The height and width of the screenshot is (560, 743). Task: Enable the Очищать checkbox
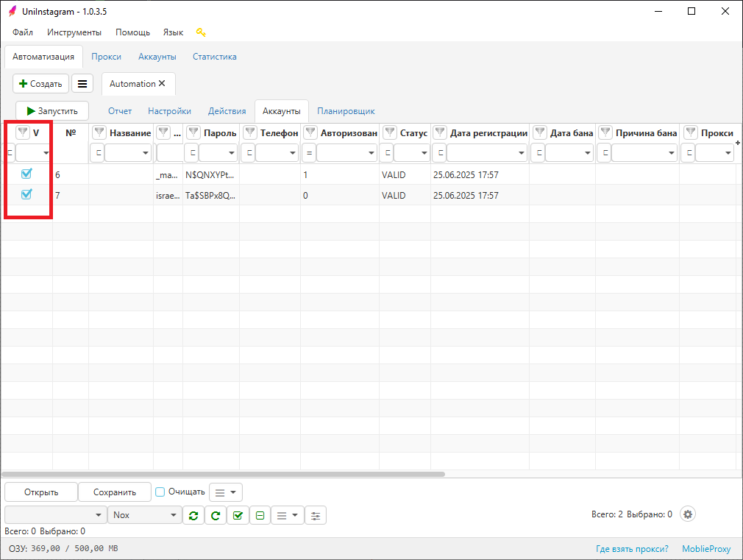pos(160,492)
